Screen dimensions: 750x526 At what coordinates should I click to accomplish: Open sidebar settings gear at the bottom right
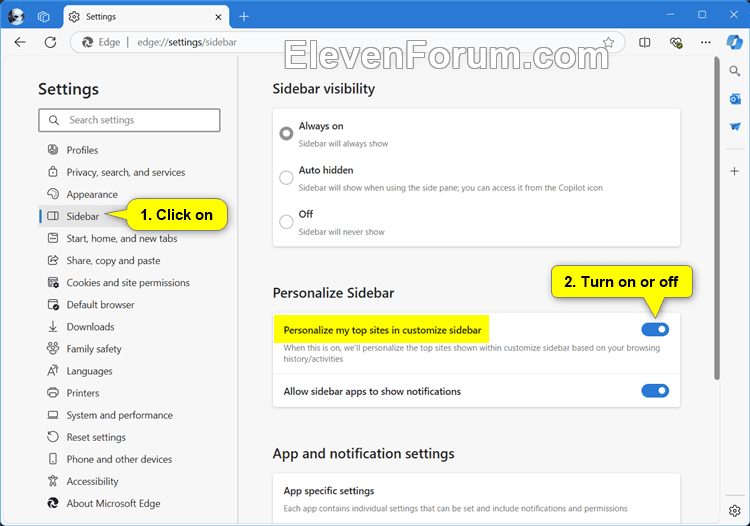click(735, 511)
